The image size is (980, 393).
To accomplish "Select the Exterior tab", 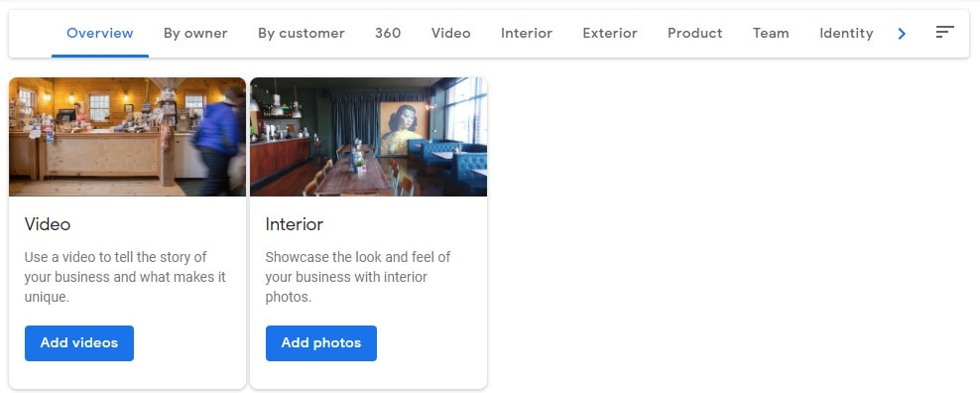I will [610, 33].
